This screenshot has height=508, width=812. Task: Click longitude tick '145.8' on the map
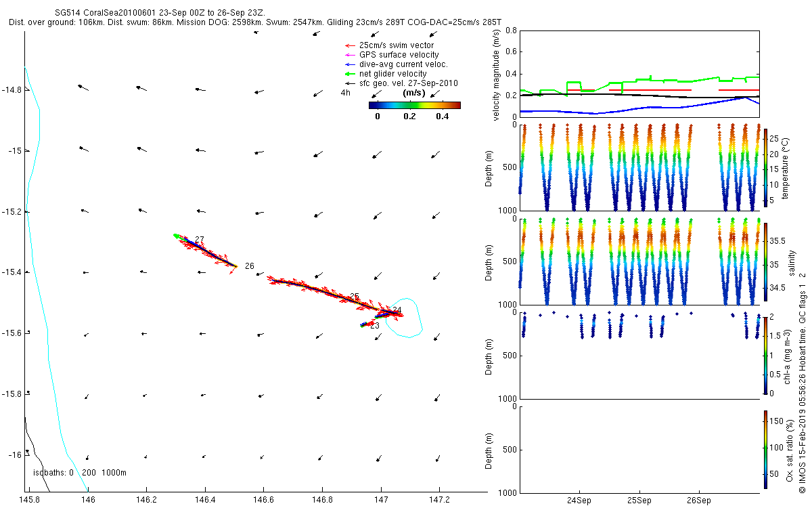pos(30,499)
